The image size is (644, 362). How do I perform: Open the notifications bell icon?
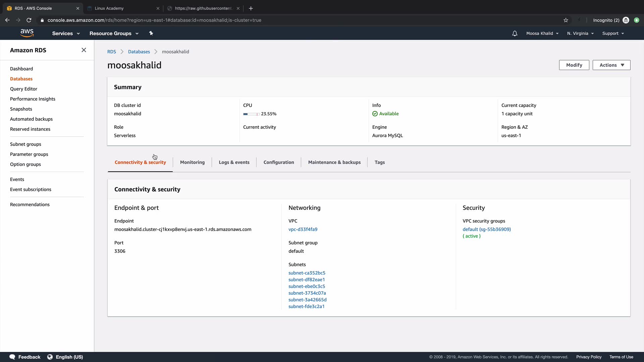[x=515, y=34]
